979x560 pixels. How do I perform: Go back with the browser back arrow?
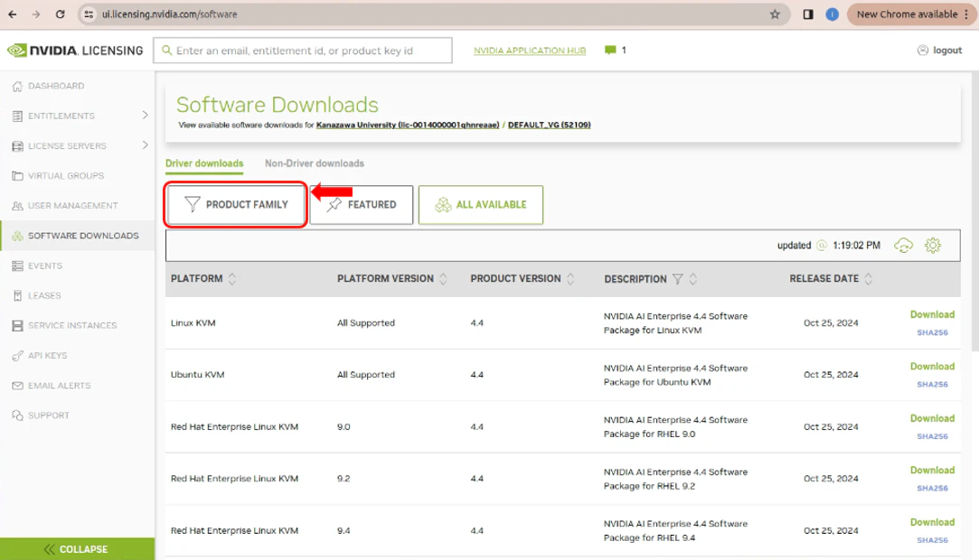13,14
